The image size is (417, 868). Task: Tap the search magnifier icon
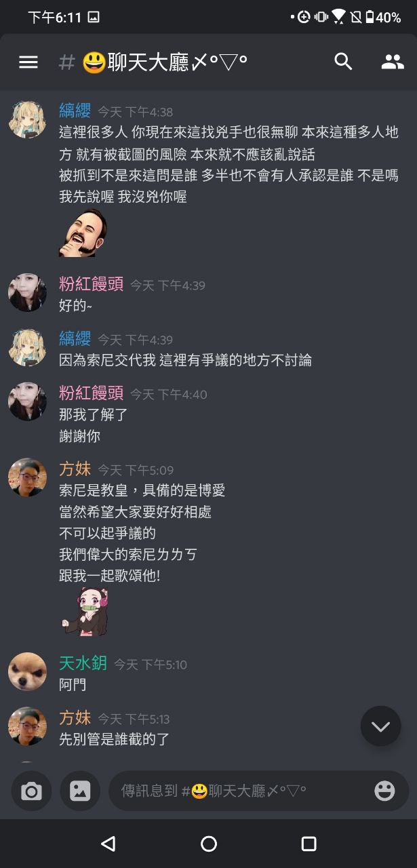click(344, 62)
